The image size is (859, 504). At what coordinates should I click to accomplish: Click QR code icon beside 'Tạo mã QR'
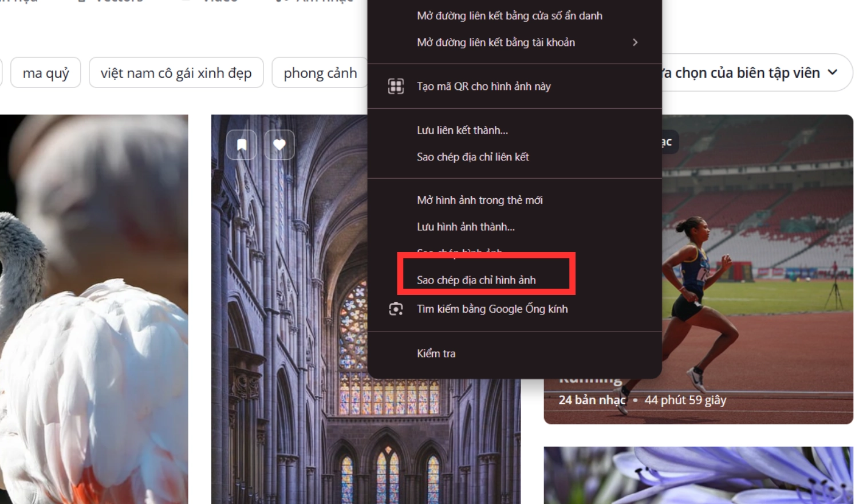click(x=396, y=86)
